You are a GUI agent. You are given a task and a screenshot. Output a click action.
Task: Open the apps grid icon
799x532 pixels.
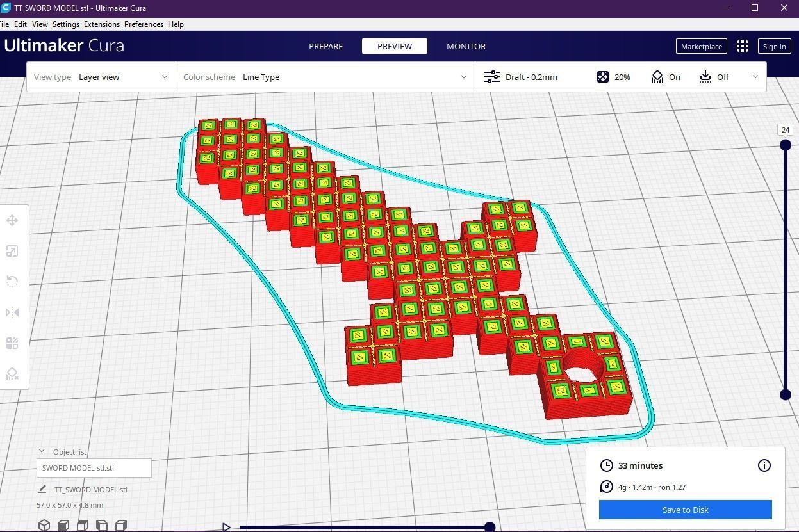742,46
